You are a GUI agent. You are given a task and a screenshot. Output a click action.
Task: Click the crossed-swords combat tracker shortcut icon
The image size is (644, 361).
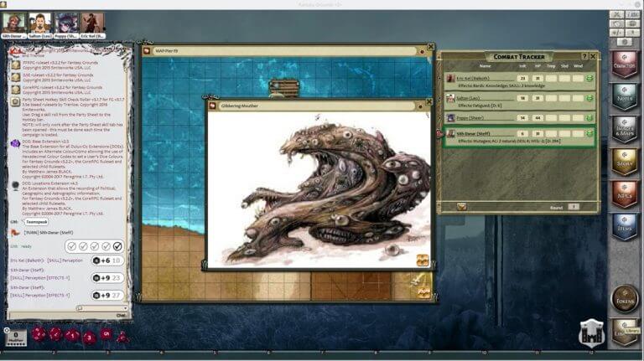(x=617, y=15)
